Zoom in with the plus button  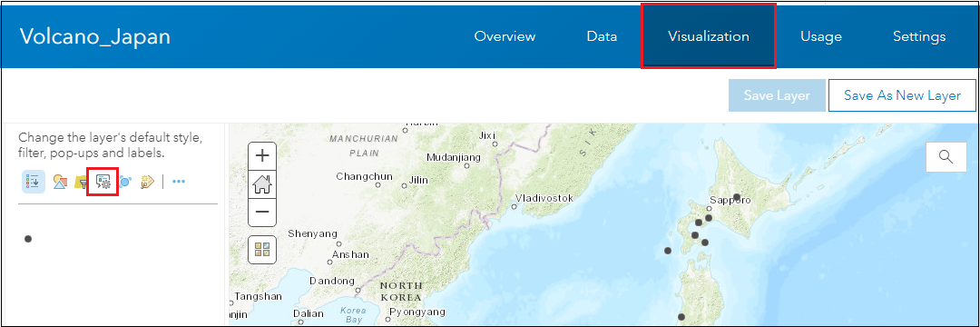tap(262, 155)
